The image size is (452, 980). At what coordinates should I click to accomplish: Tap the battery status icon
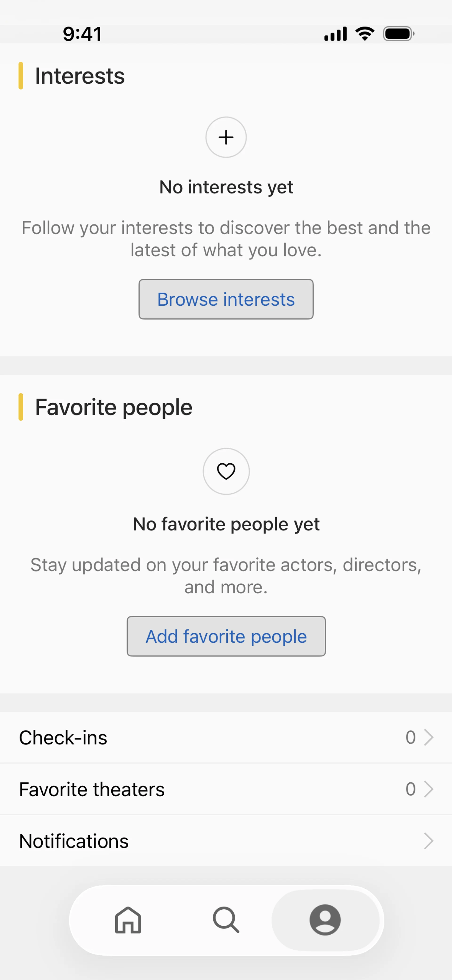pyautogui.click(x=398, y=34)
